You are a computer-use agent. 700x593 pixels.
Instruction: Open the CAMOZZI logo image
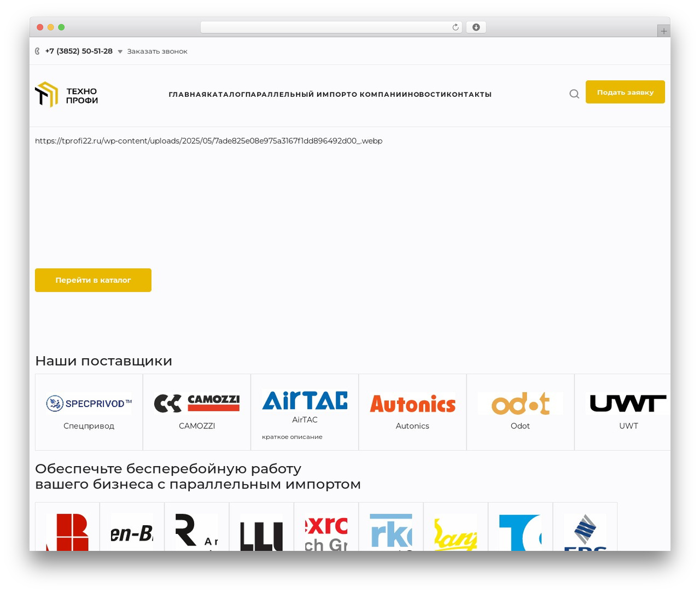(197, 404)
